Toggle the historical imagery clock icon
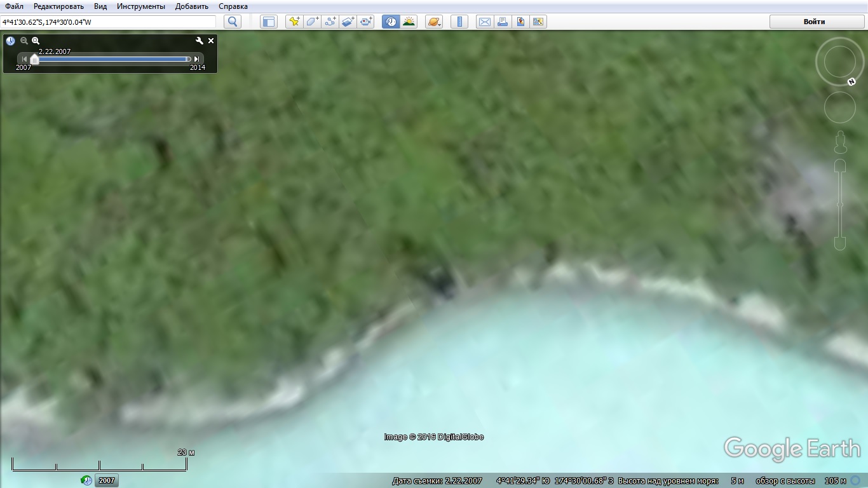Image resolution: width=868 pixels, height=488 pixels. [391, 22]
